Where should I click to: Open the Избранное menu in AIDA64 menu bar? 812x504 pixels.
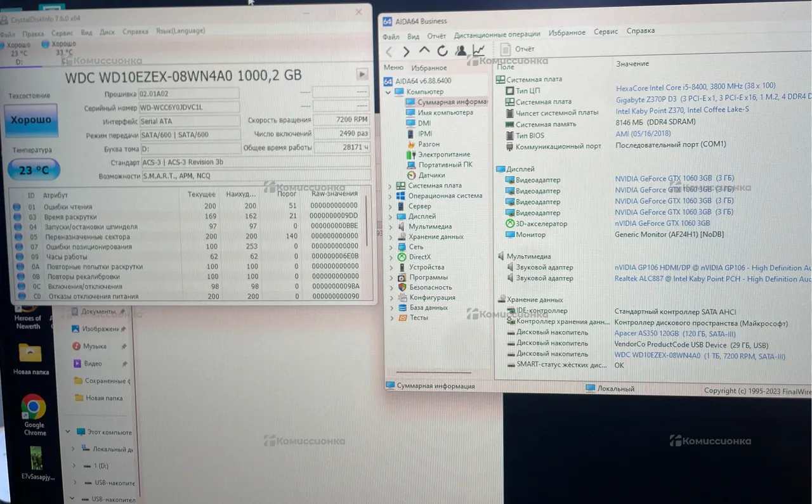pos(567,33)
